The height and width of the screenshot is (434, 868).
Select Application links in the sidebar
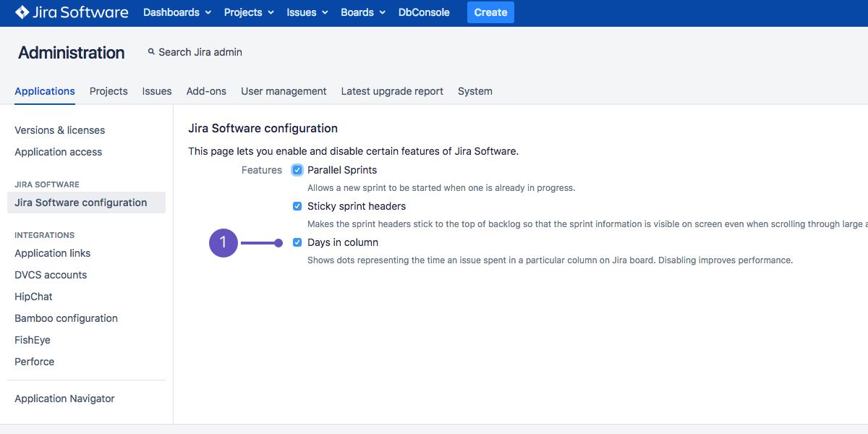click(x=53, y=253)
